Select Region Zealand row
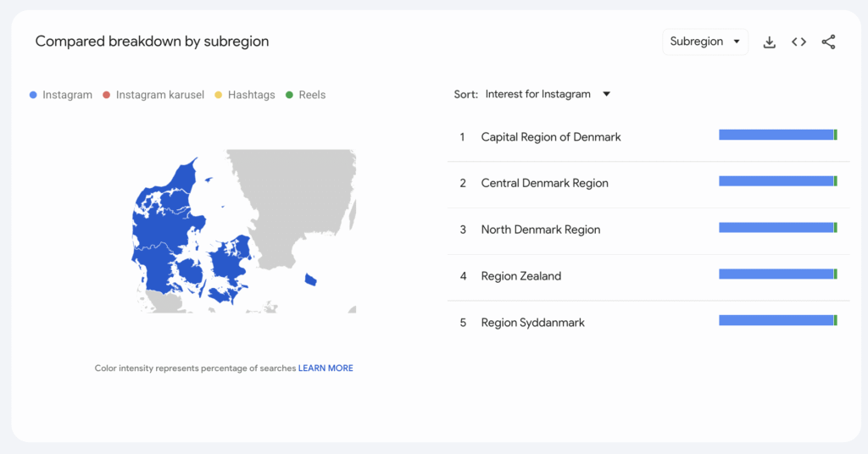The image size is (868, 454). point(648,276)
